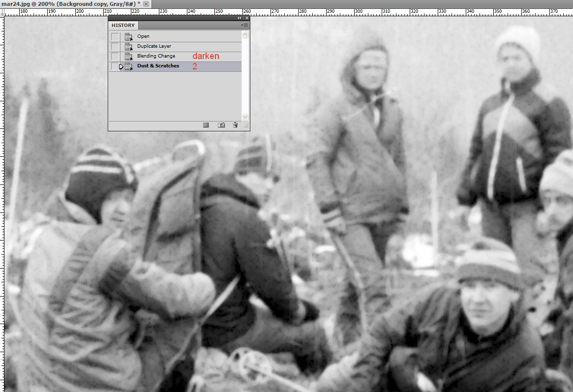573x392 pixels.
Task: Set history brush source for Duplicate Layer
Action: click(x=115, y=46)
